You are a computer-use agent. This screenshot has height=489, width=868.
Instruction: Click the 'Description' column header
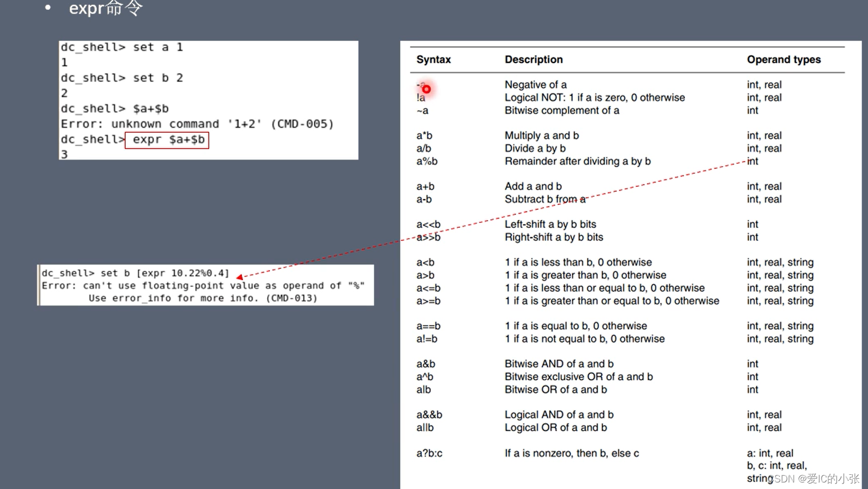533,60
